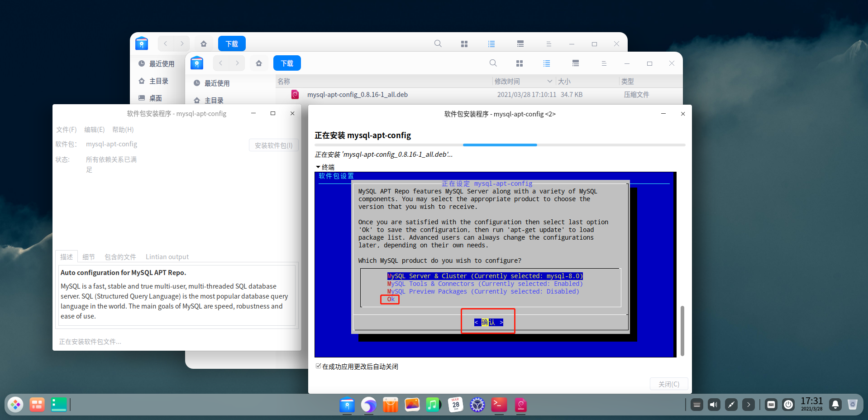Screen dimensions: 868x420
Task: Open the launcher from the dock
Action: (x=15, y=404)
